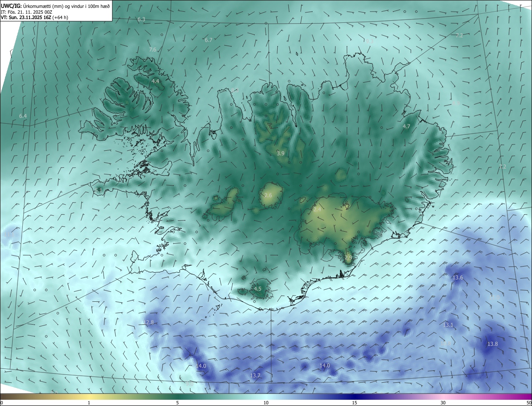
Task: Click the 0 tick on the colour scale
Action: [x=2, y=403]
